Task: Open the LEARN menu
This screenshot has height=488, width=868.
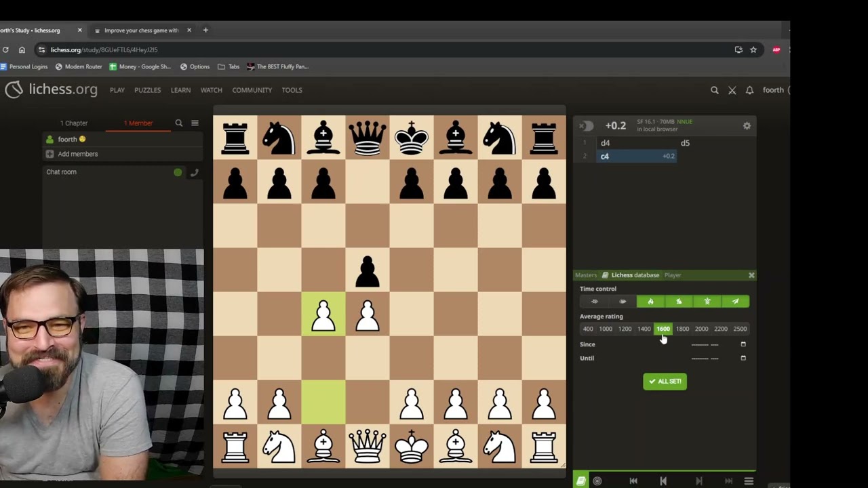Action: [180, 90]
